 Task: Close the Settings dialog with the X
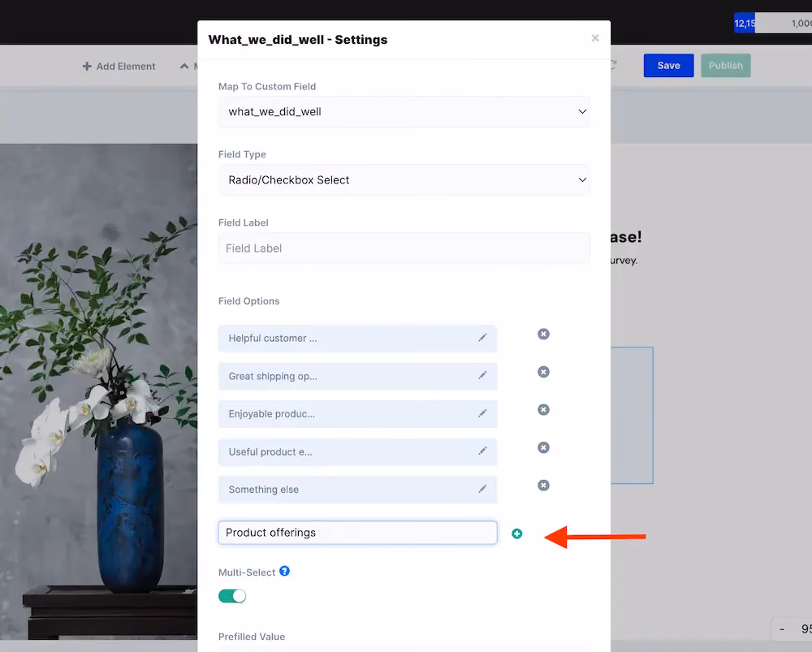pos(595,38)
